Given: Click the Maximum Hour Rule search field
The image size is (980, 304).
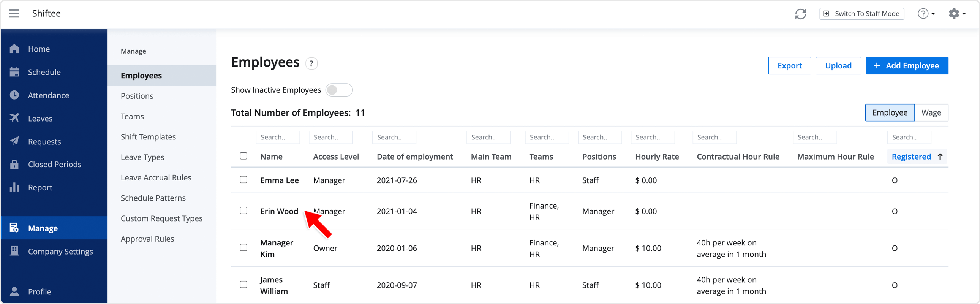Looking at the screenshot, I should pyautogui.click(x=815, y=137).
